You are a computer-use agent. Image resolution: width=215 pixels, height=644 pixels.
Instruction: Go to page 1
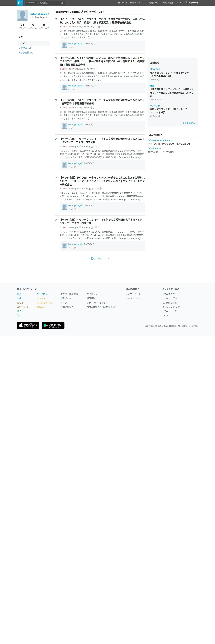pyautogui.click(x=105, y=258)
